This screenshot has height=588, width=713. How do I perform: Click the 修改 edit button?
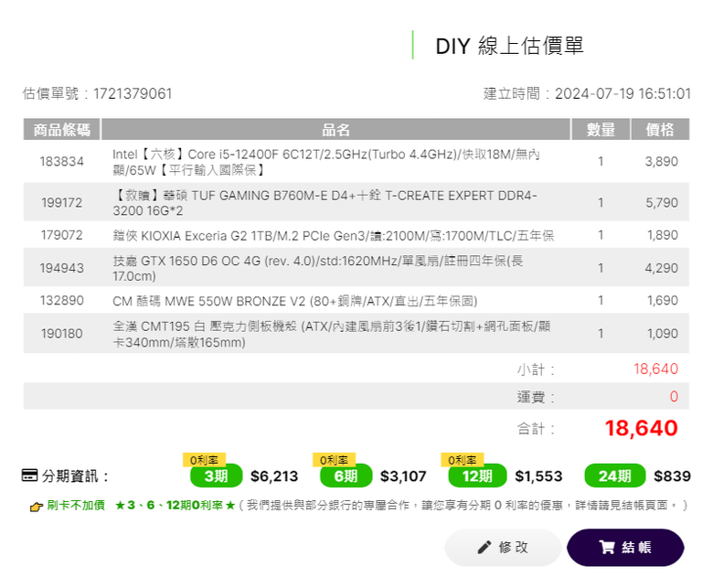point(503,547)
